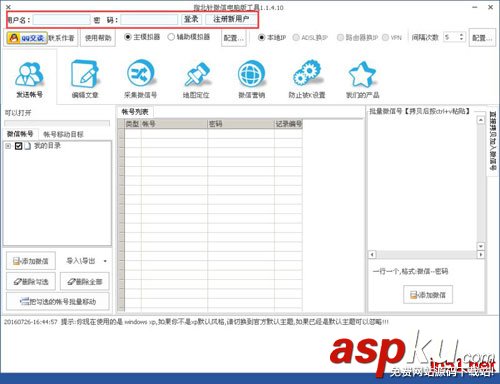Switch to the 帐号移动目标 tab
This screenshot has height=384, width=500.
pyautogui.click(x=63, y=134)
